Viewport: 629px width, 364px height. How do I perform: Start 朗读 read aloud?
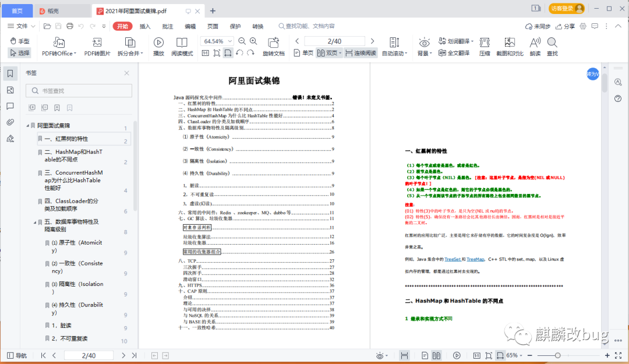535,47
